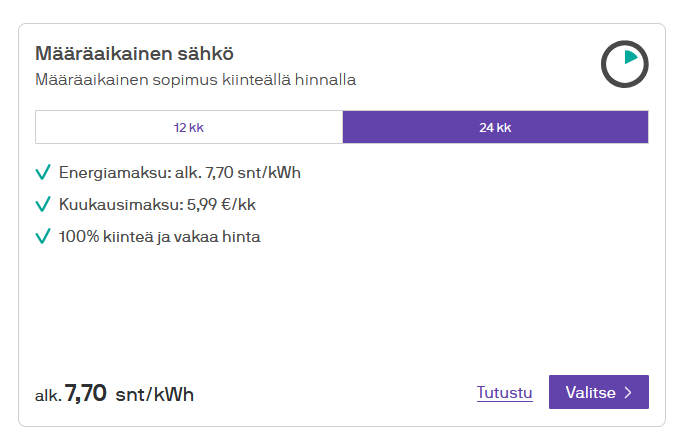Click the green wedge inside the timer icon
The height and width of the screenshot is (435, 683).
[630, 58]
